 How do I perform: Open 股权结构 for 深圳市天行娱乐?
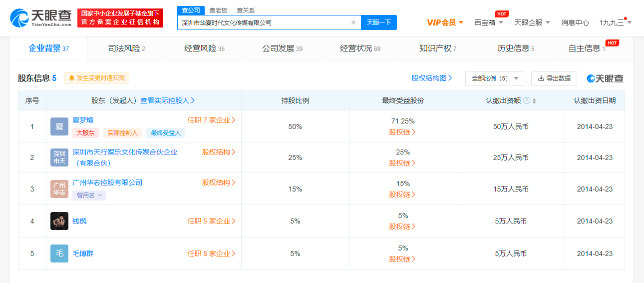(219, 152)
